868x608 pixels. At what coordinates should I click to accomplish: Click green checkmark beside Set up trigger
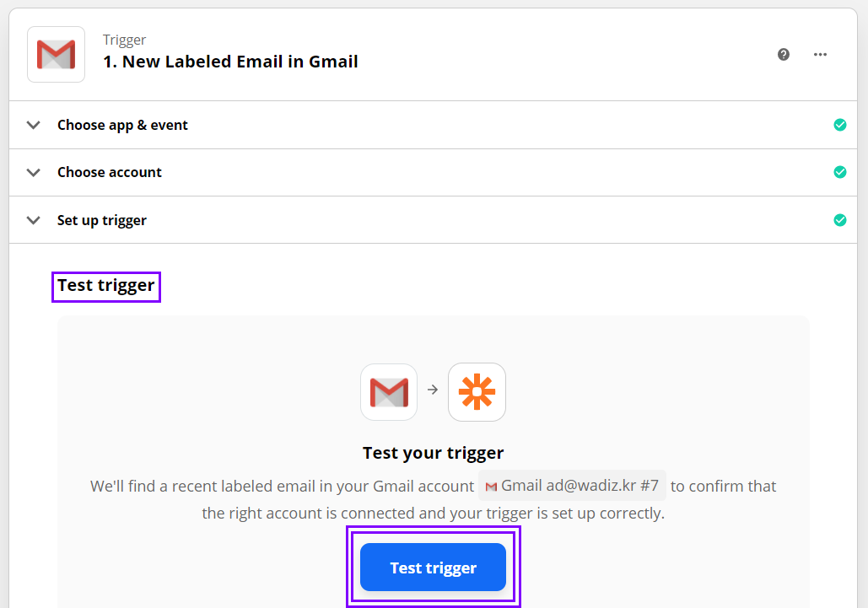840,220
